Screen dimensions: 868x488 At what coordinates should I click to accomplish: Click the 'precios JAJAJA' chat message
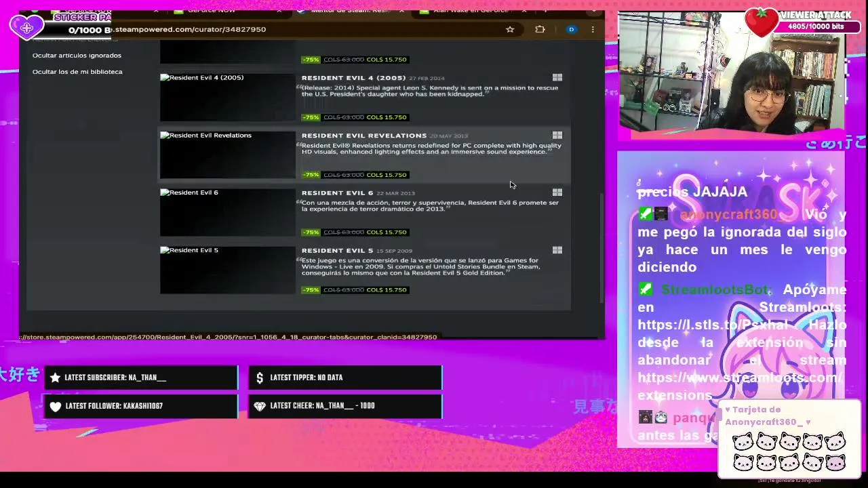[x=692, y=192]
